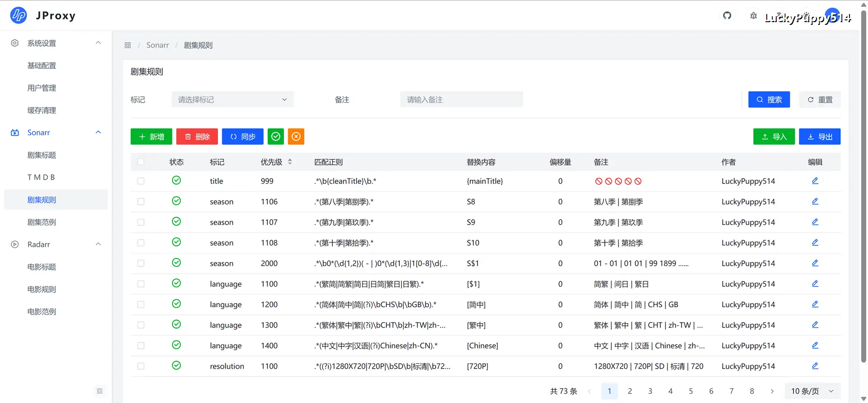Viewport: 868px width, 403px height.
Task: Select checkbox of season rule 2000
Action: pyautogui.click(x=141, y=263)
